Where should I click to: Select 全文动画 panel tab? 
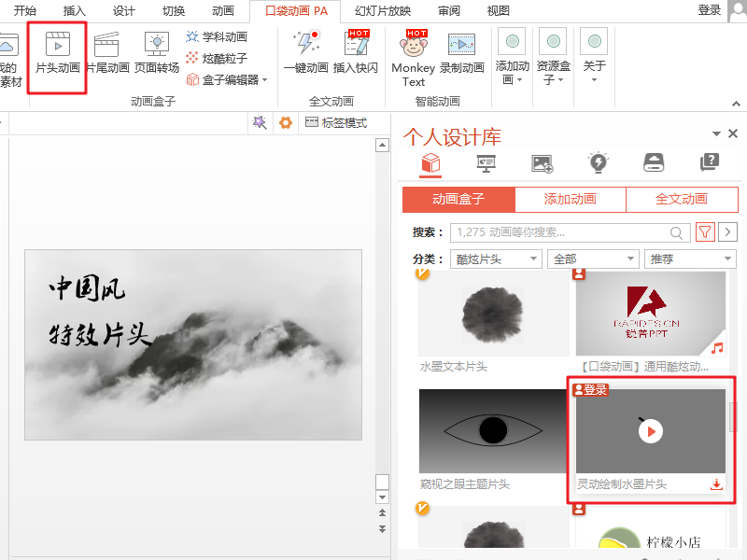(682, 199)
